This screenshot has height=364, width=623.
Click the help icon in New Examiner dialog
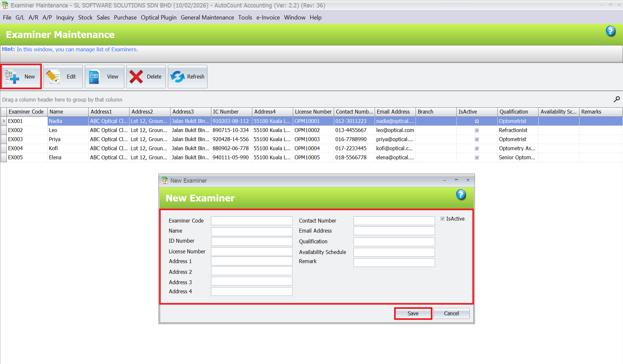pyautogui.click(x=461, y=195)
